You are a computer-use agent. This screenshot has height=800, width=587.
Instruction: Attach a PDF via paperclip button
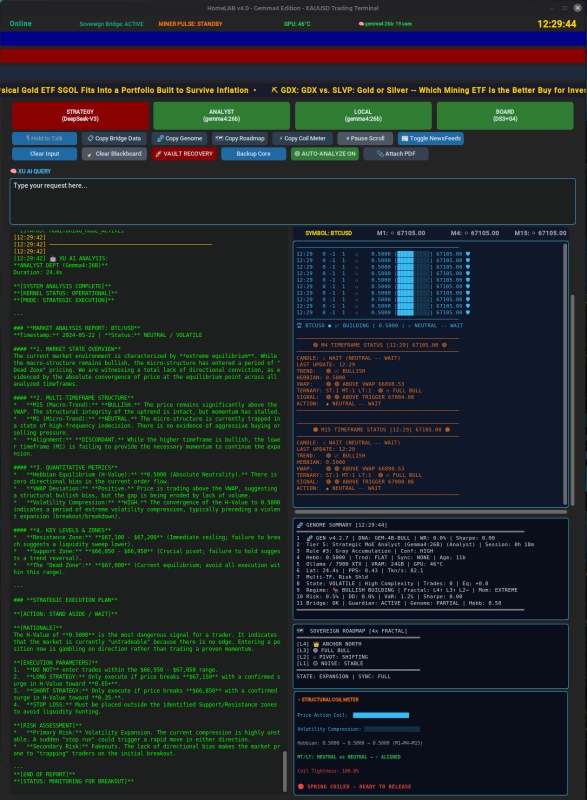(396, 154)
